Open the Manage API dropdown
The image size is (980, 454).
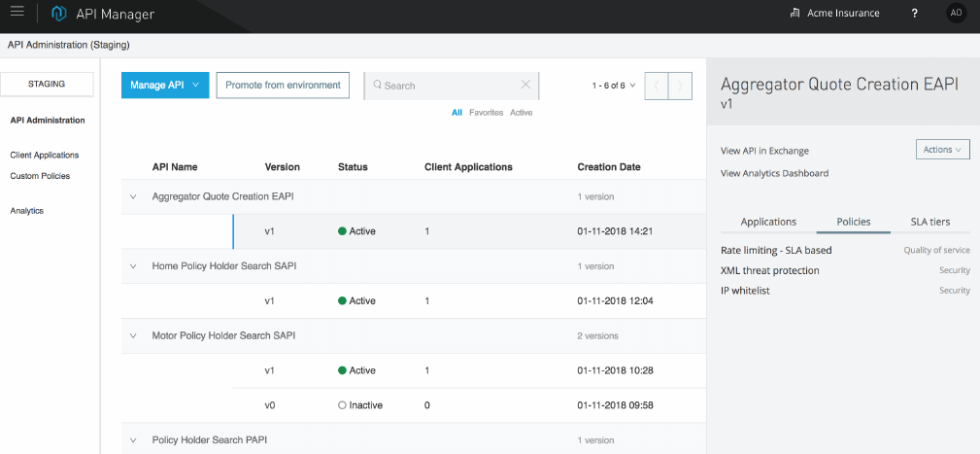coord(164,86)
